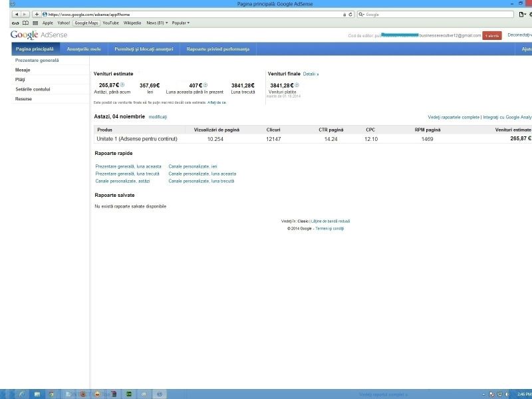Click the help icon next to 265,87€
The width and height of the screenshot is (532, 399).
[x=122, y=85]
